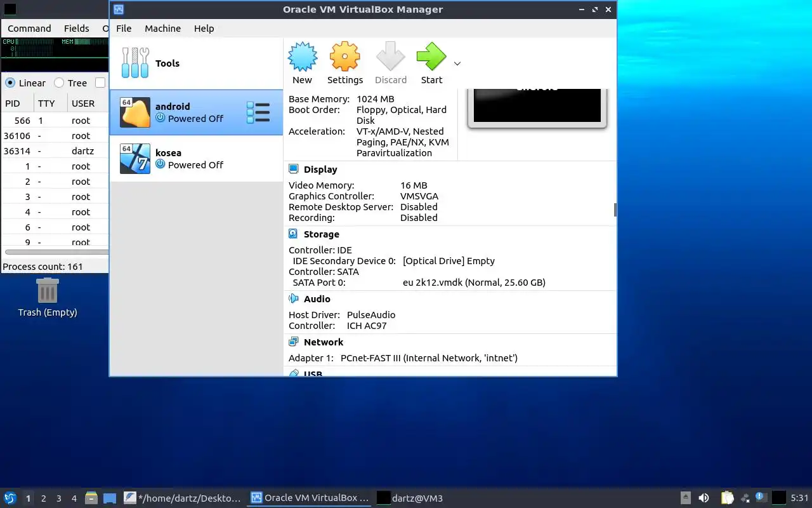Viewport: 812px width, 508px height.
Task: Open file manager from taskbar
Action: 91,498
